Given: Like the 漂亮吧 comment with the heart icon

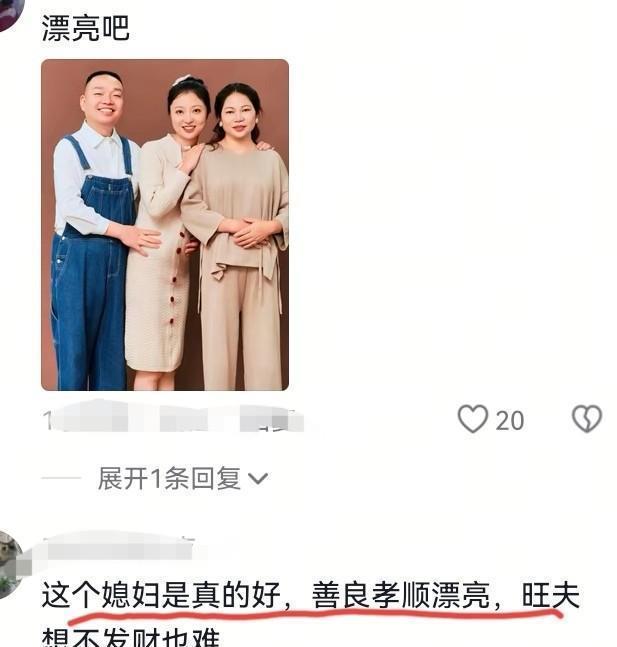Looking at the screenshot, I should 473,419.
